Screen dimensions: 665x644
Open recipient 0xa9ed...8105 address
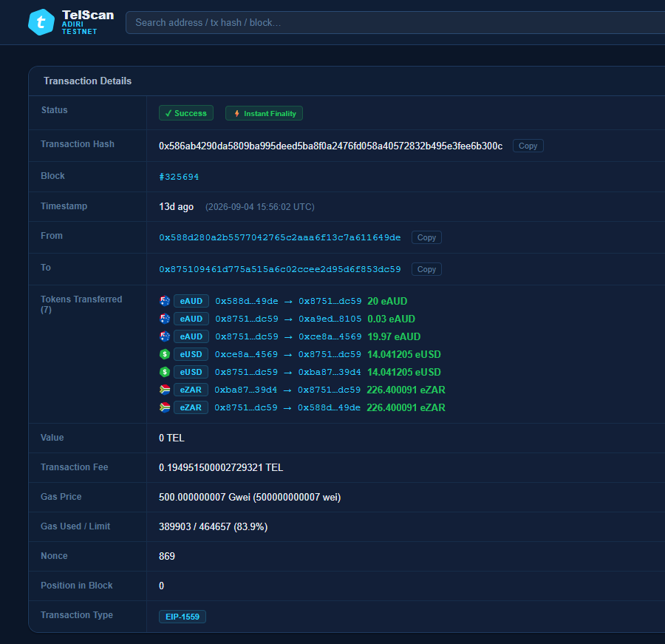click(x=330, y=319)
